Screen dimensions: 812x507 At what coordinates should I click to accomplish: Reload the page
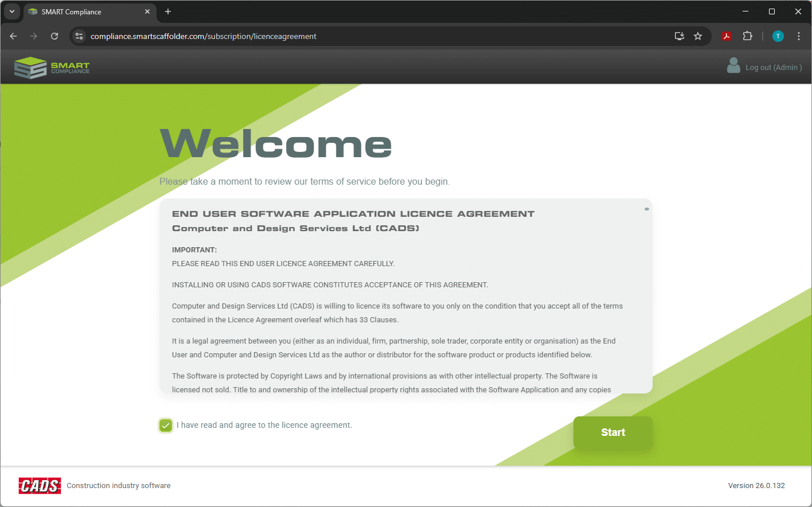pyautogui.click(x=54, y=36)
